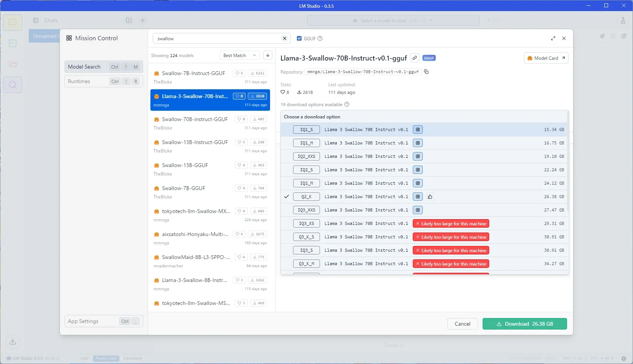
Task: Copy the model link next to the title
Action: (x=414, y=58)
